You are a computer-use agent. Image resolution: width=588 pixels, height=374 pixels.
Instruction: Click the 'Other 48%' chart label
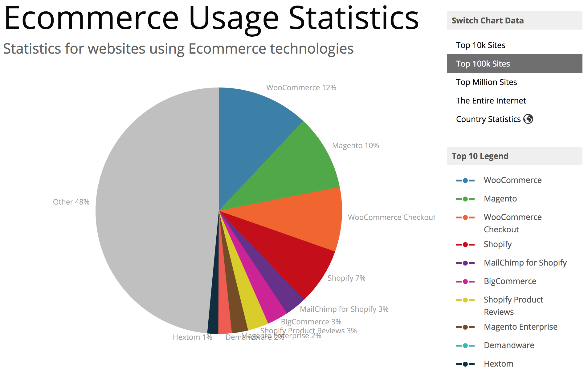pos(71,202)
